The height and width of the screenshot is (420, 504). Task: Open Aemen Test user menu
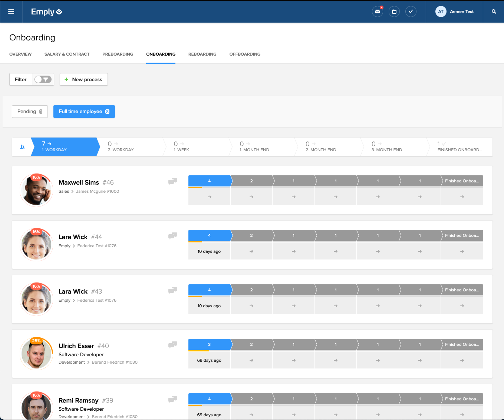[x=454, y=11]
